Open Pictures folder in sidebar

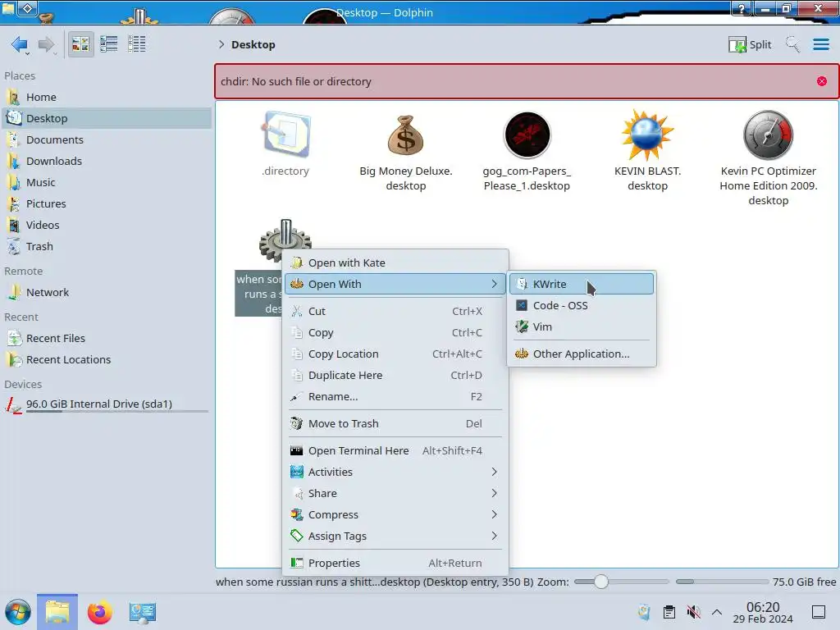point(107,204)
